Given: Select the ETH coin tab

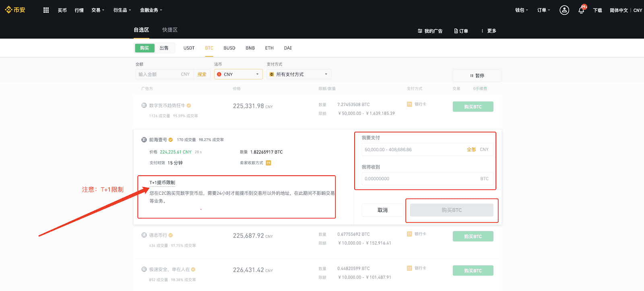Looking at the screenshot, I should [x=269, y=48].
